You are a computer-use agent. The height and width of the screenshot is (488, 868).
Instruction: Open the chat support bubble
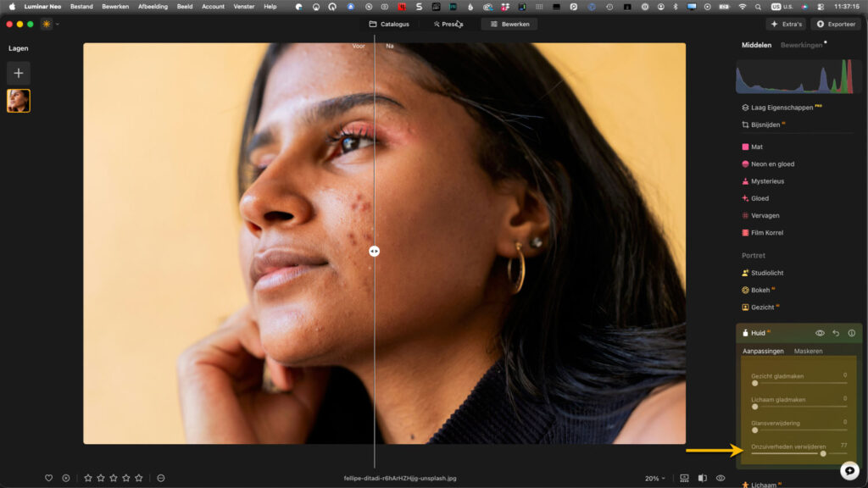tap(849, 470)
